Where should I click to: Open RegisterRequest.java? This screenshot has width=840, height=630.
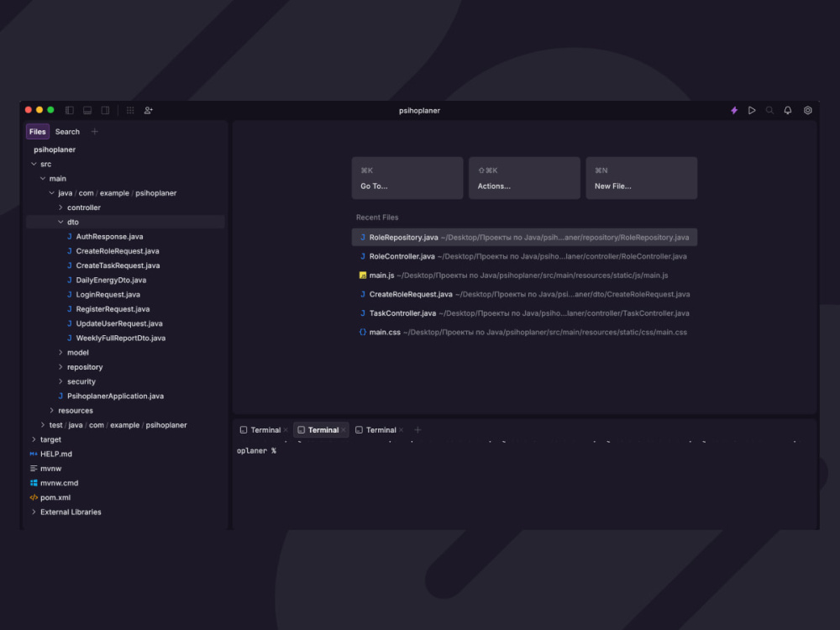(113, 308)
